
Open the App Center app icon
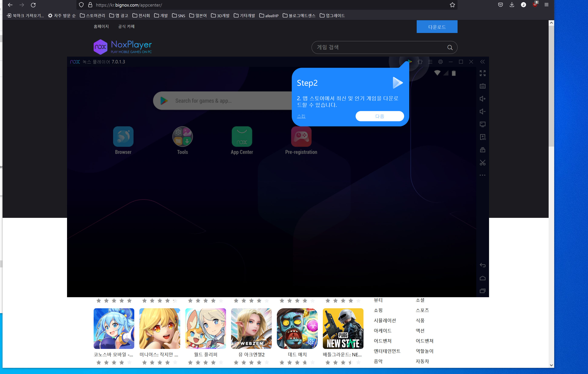242,137
